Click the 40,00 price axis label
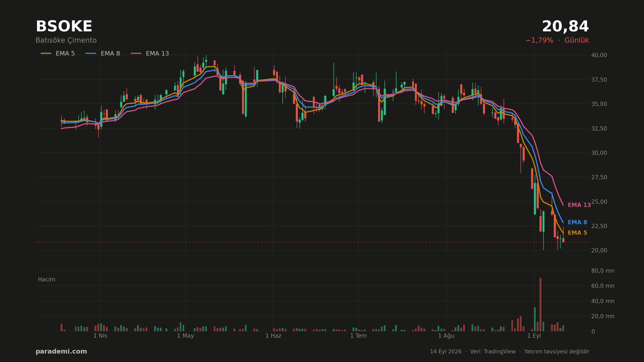The height and width of the screenshot is (362, 644). 599,55
